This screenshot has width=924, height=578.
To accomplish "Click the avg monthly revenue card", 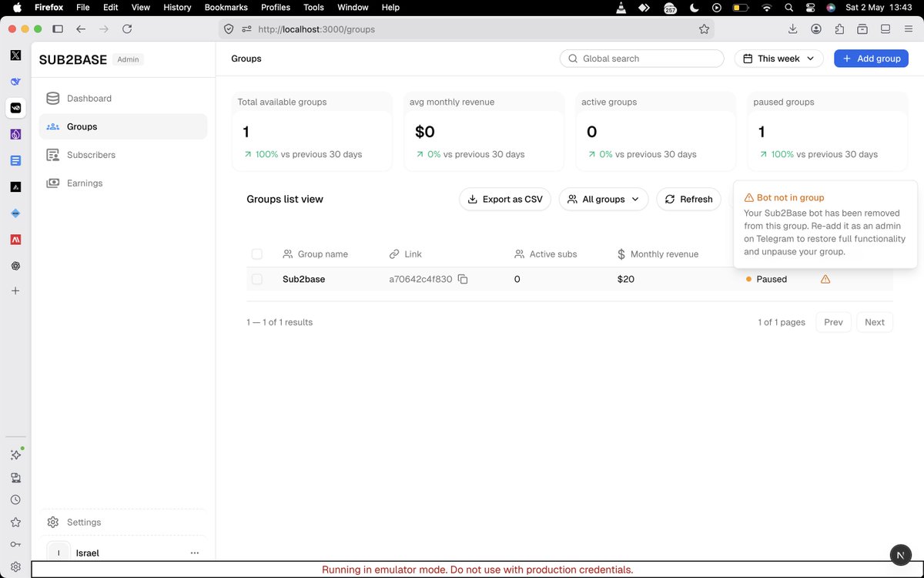I will (484, 131).
